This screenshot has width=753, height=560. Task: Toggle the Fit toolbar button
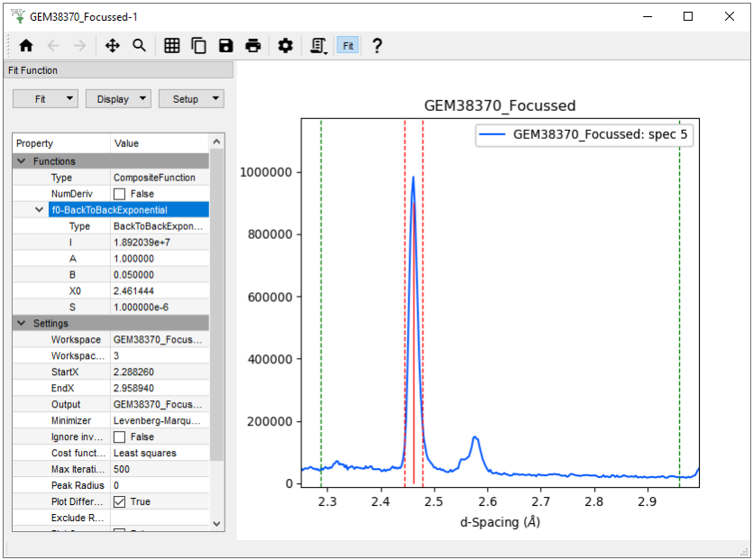[347, 46]
